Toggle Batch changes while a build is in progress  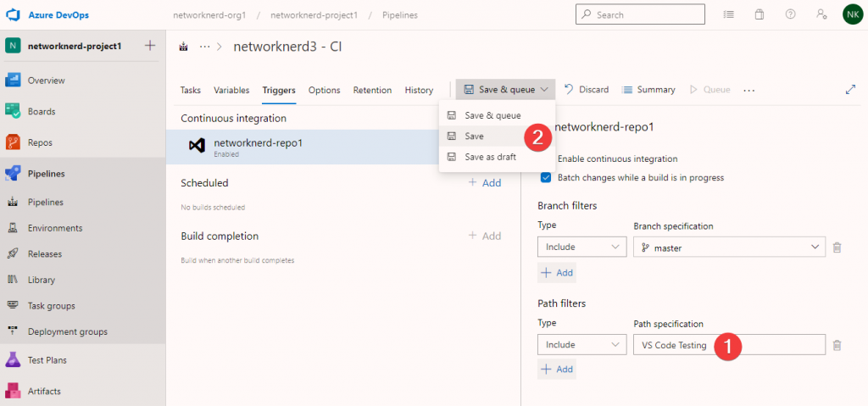pyautogui.click(x=546, y=178)
